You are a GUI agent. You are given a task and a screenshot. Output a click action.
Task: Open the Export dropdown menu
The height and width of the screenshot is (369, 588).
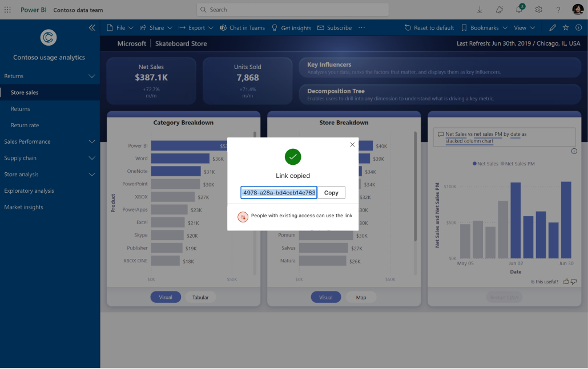(x=196, y=27)
